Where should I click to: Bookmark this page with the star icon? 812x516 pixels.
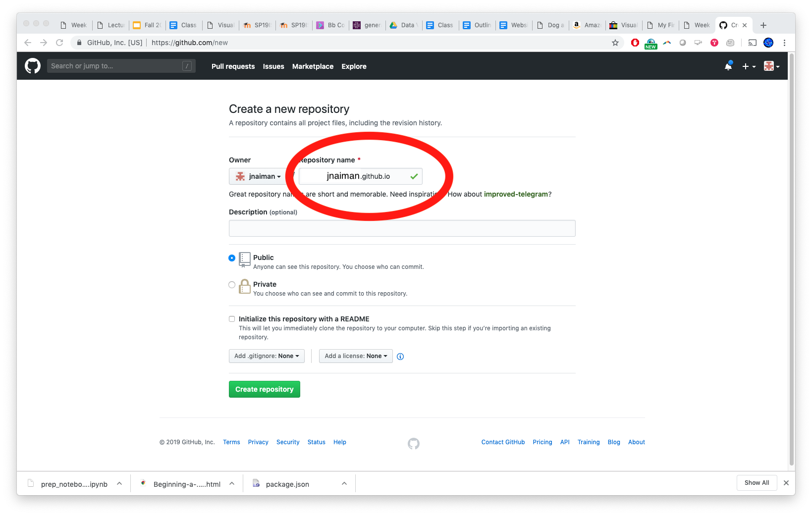(x=615, y=43)
